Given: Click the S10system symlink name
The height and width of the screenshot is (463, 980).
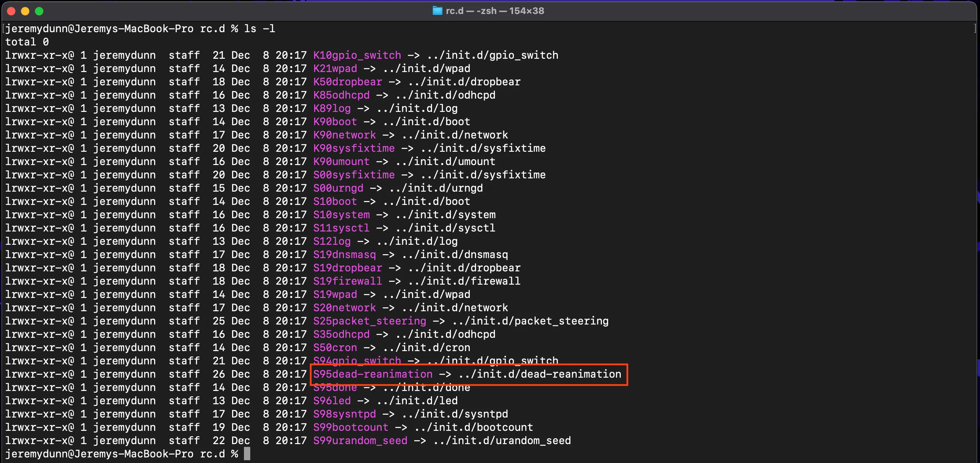Looking at the screenshot, I should coord(341,215).
